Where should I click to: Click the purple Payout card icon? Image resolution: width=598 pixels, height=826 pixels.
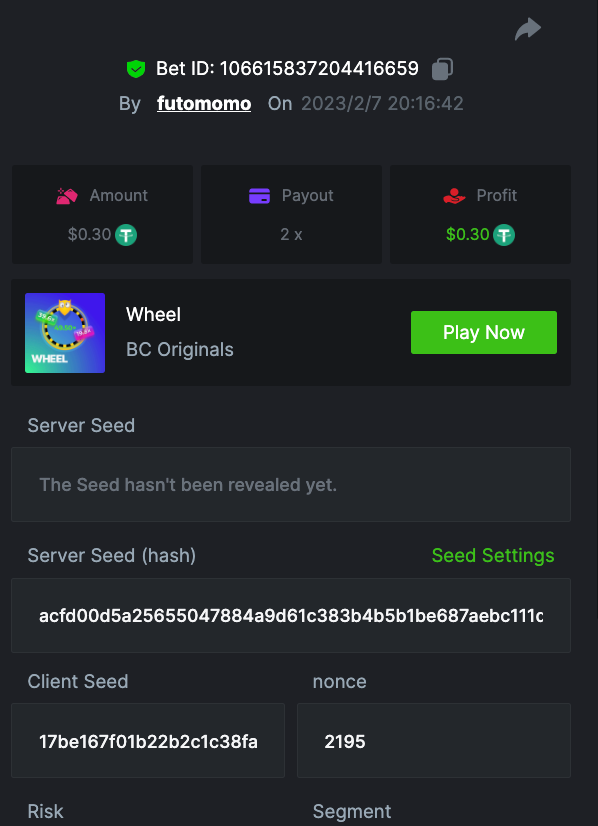pos(259,196)
